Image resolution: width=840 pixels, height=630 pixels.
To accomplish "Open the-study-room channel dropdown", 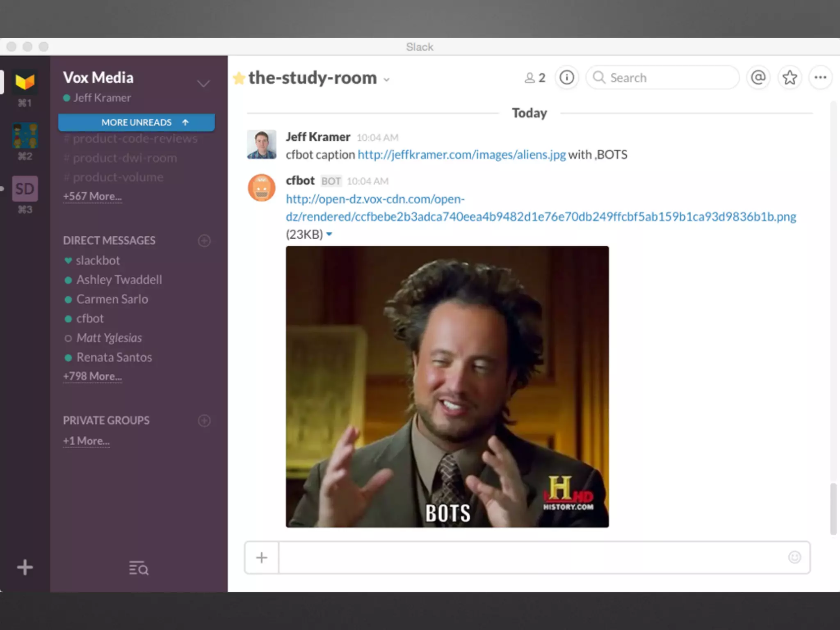I will [x=387, y=80].
